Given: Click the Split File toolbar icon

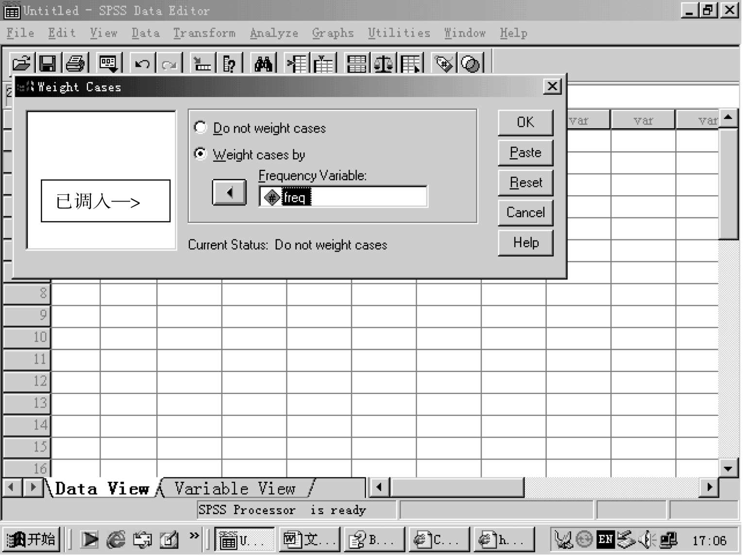Looking at the screenshot, I should 357,63.
